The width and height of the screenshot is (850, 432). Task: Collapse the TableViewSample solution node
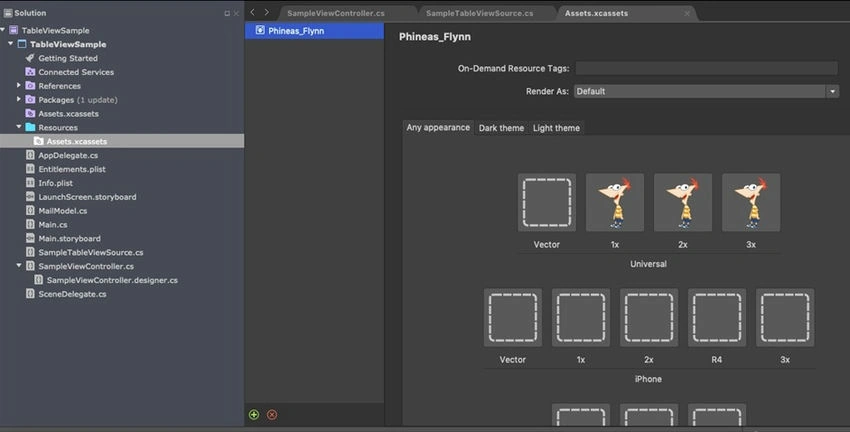pos(3,30)
